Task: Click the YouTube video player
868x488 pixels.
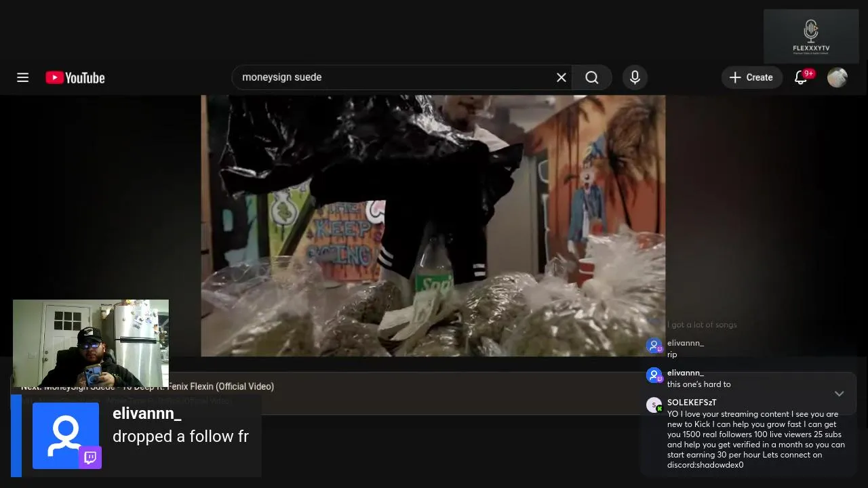Action: [x=433, y=226]
